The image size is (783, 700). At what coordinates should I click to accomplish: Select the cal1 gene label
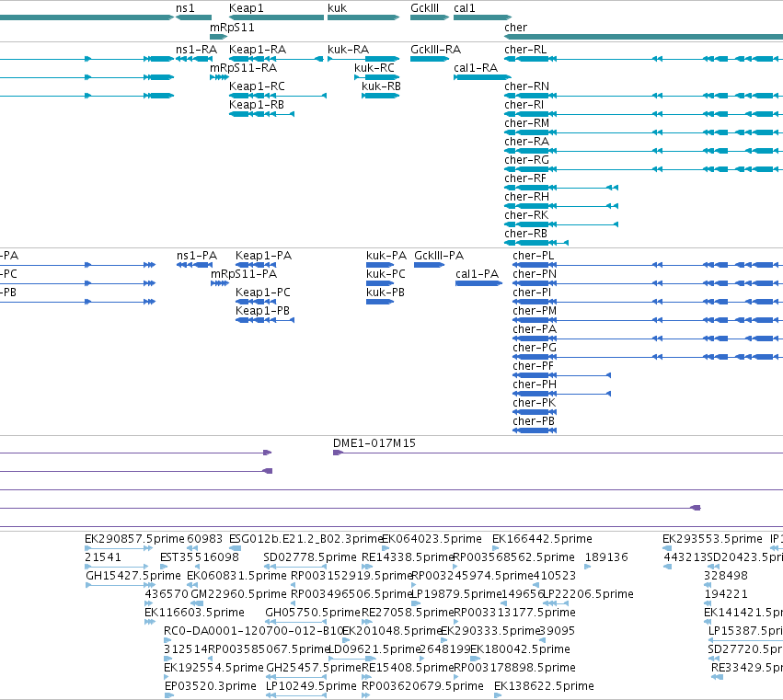click(465, 8)
